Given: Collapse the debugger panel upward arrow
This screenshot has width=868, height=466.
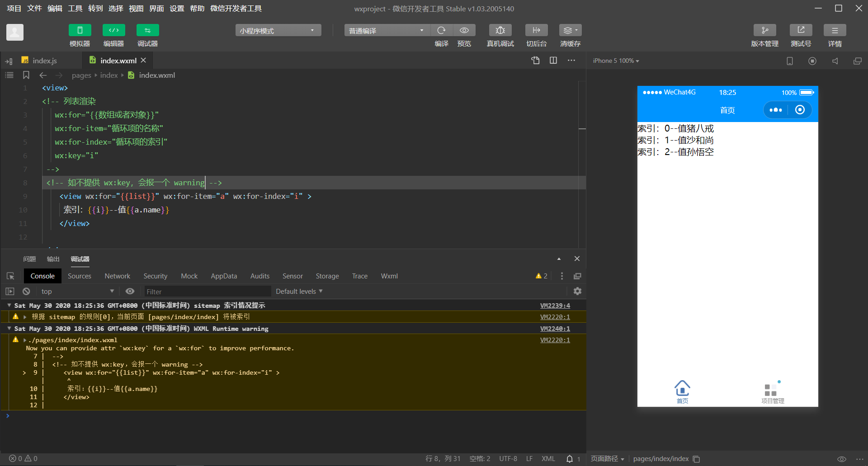Looking at the screenshot, I should point(559,259).
